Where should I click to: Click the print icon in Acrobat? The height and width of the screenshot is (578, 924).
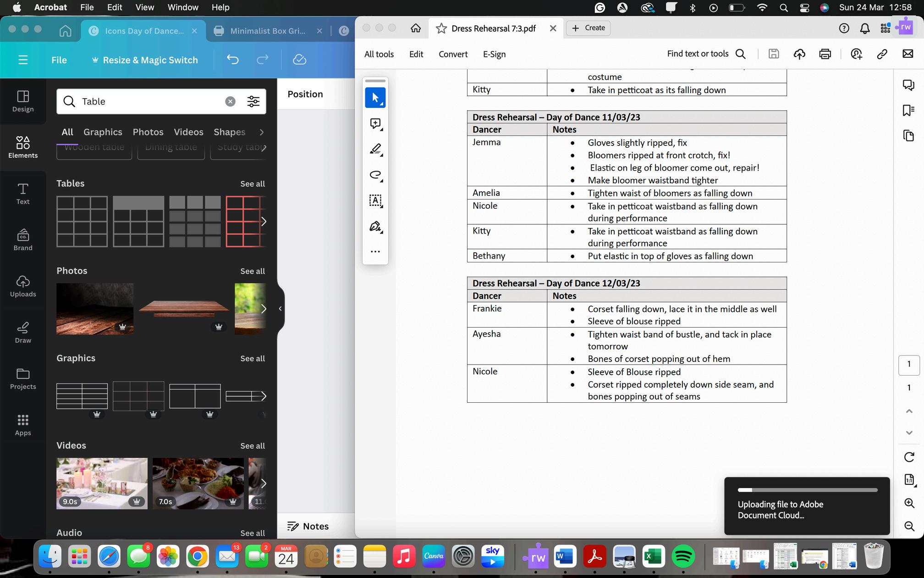[825, 54]
